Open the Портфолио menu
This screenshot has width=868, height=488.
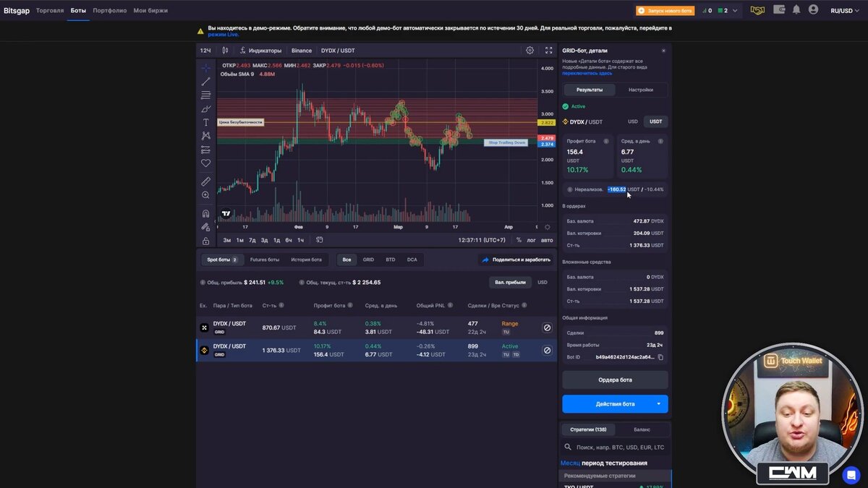coord(109,11)
